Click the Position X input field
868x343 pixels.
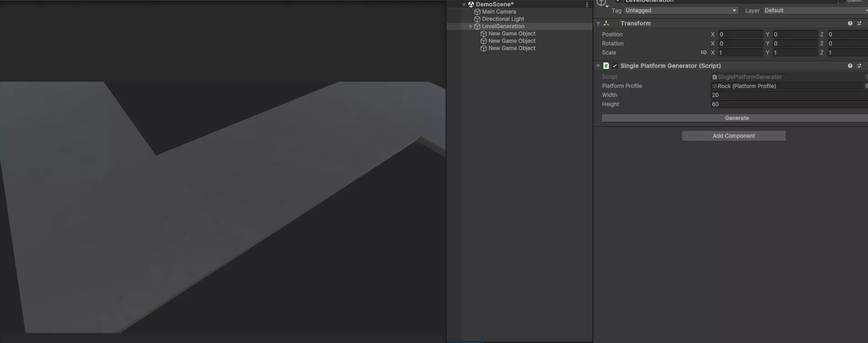pyautogui.click(x=740, y=34)
